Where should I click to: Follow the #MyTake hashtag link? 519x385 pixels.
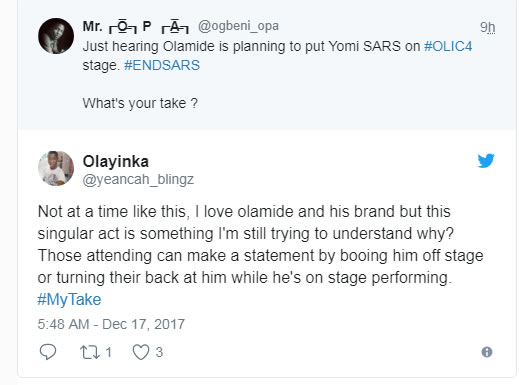69,299
